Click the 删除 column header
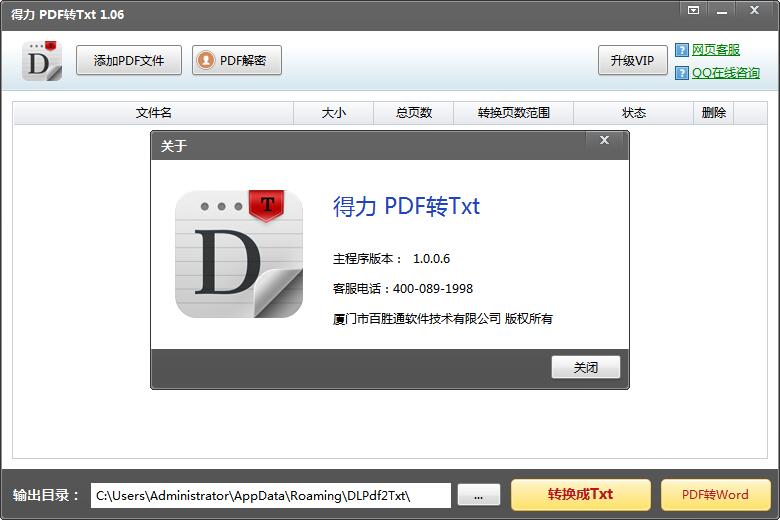This screenshot has height=520, width=780. click(x=713, y=113)
